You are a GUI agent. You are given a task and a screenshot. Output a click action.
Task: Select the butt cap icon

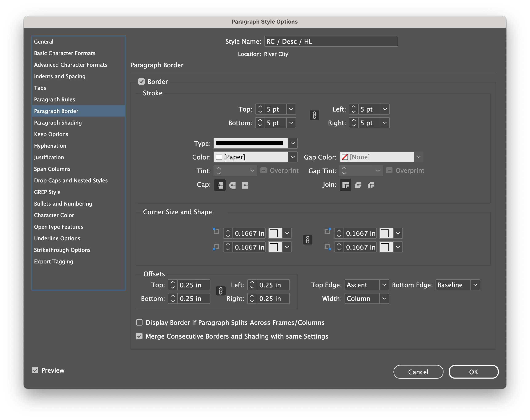coord(220,185)
